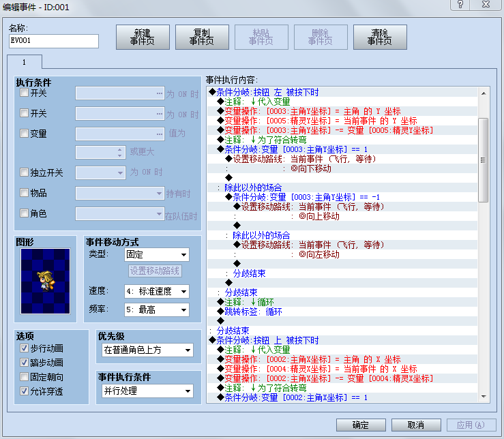Image resolution: width=504 pixels, height=439 pixels.
Task: Enable 独立开关 condition checkbox
Action: (x=24, y=172)
